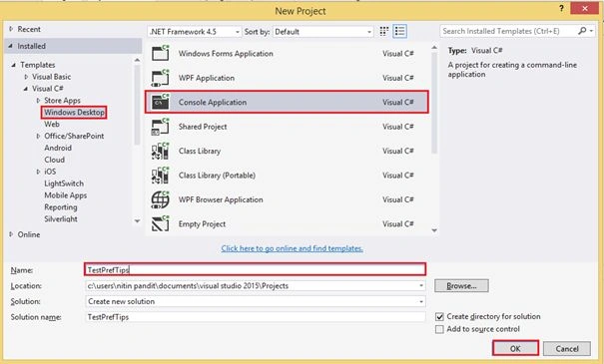Open the Solution dropdown
This screenshot has width=604, height=364.
[421, 301]
